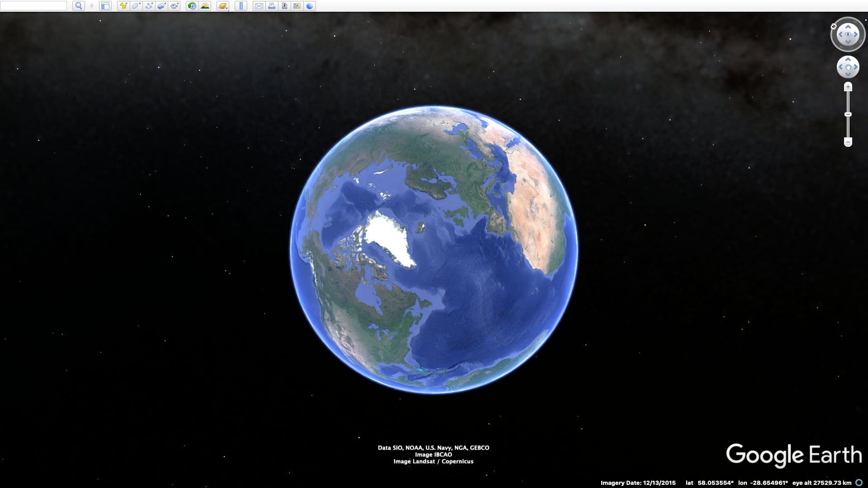Click the eye icon in look joystick

tap(848, 34)
